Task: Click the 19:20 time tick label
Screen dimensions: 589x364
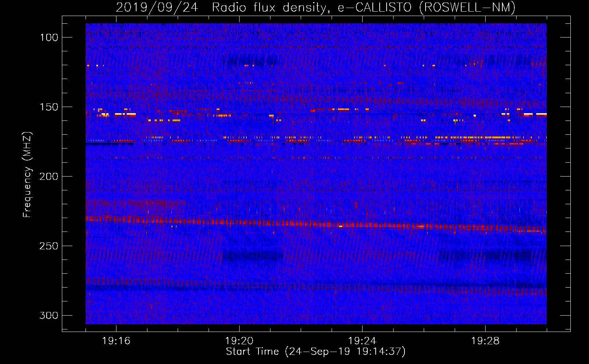Action: [239, 341]
